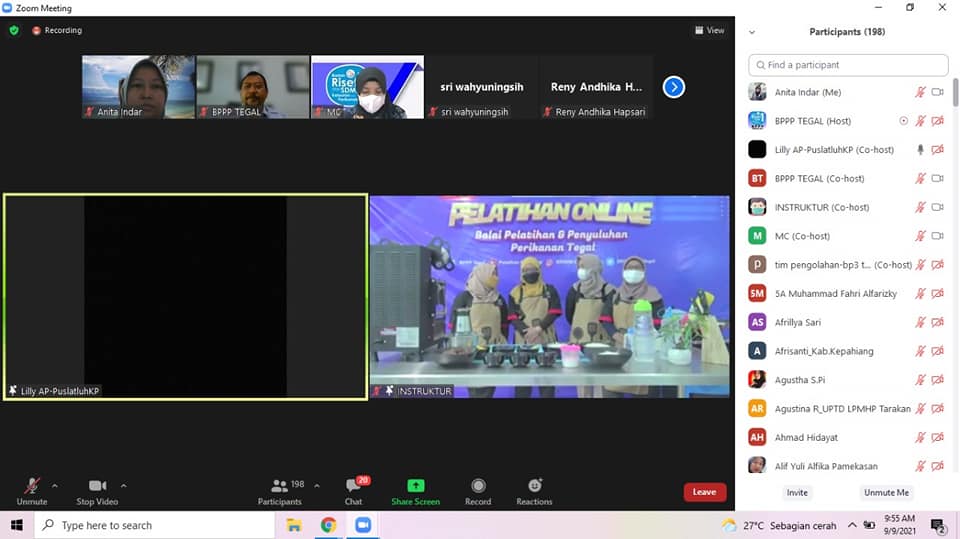Click the red Leave button
This screenshot has width=960, height=539.
(705, 492)
